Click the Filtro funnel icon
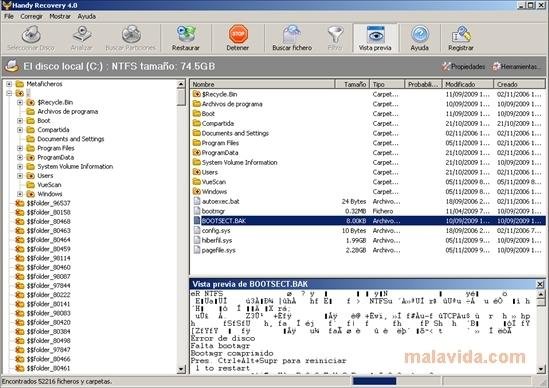The height and width of the screenshot is (388, 549). [x=335, y=35]
